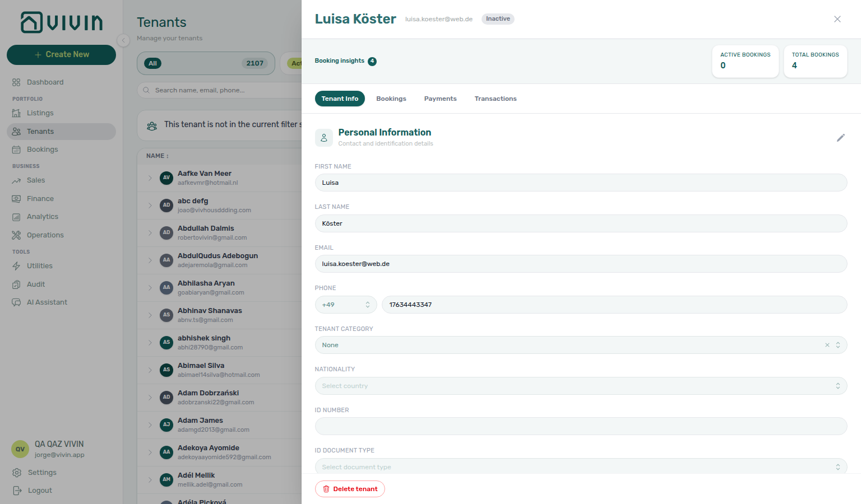
Task: Open the Total Bookings card
Action: (x=815, y=62)
